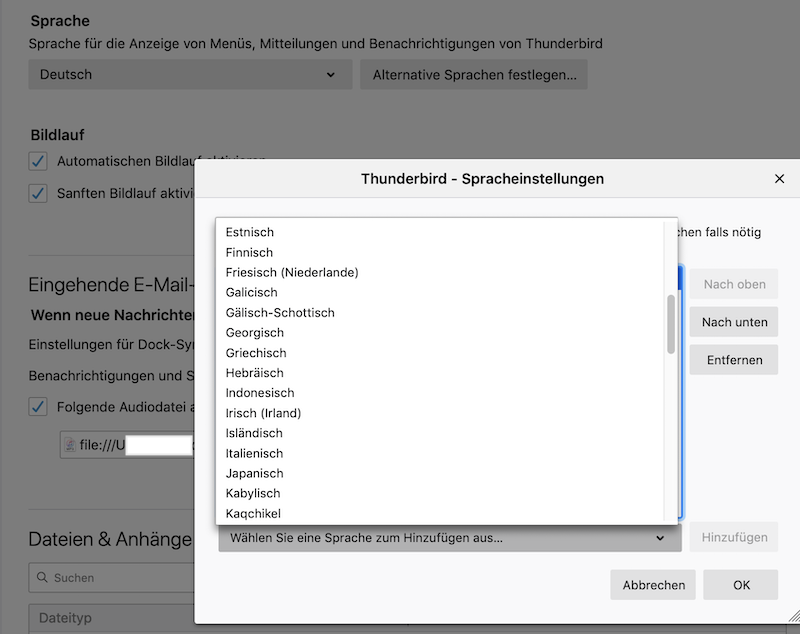Select Georgisch in the language list
Viewport: 800px width, 634px height.
[x=440, y=333]
